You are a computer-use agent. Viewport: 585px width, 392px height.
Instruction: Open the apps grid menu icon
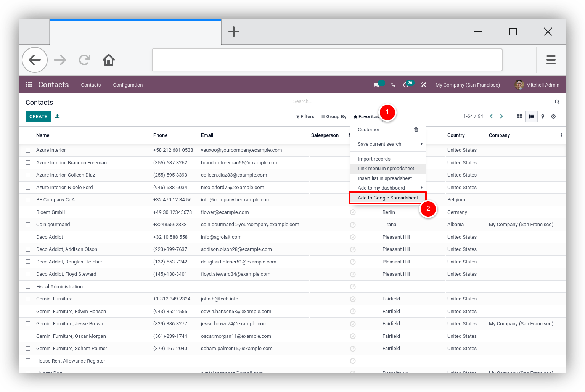pos(29,85)
